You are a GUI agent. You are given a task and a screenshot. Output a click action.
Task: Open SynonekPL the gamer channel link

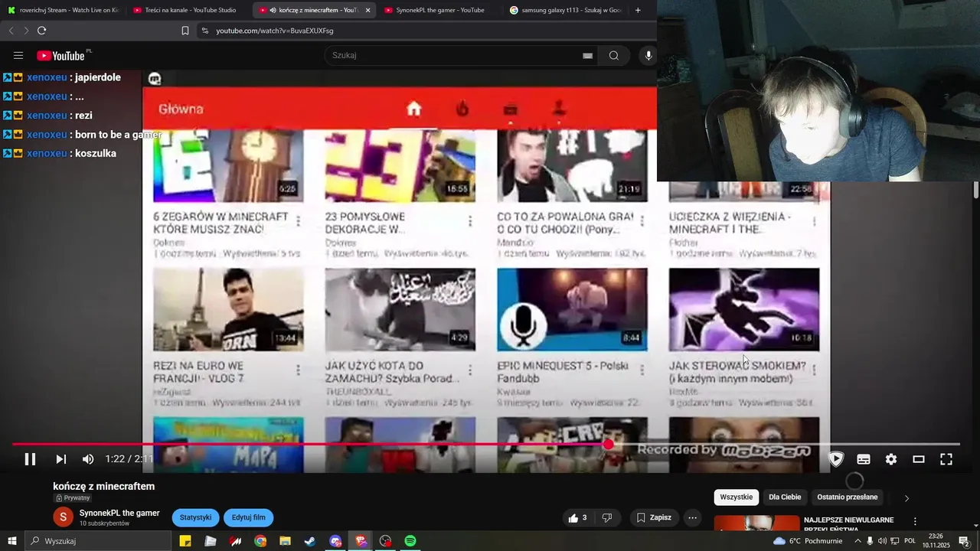pos(119,514)
